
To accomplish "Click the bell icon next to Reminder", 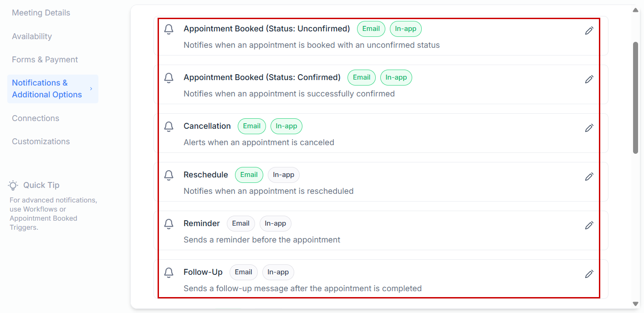I will [x=169, y=224].
